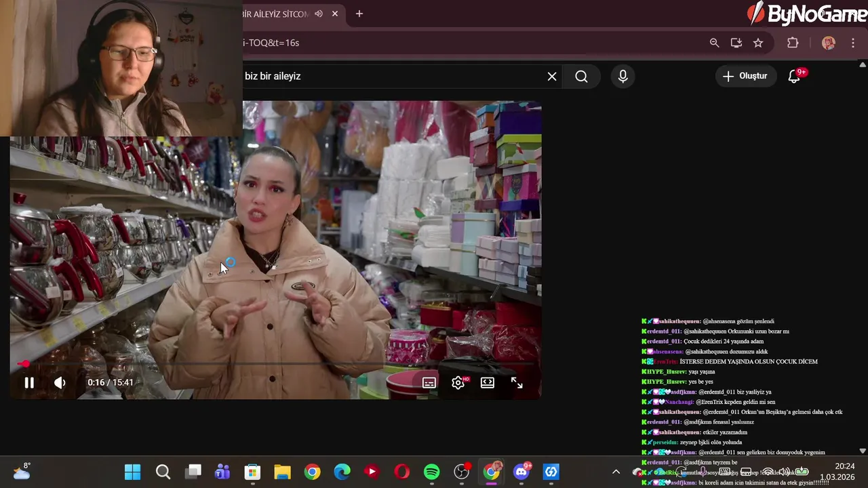Image resolution: width=868 pixels, height=488 pixels.
Task: Open the system volume tray icon
Action: 785,472
